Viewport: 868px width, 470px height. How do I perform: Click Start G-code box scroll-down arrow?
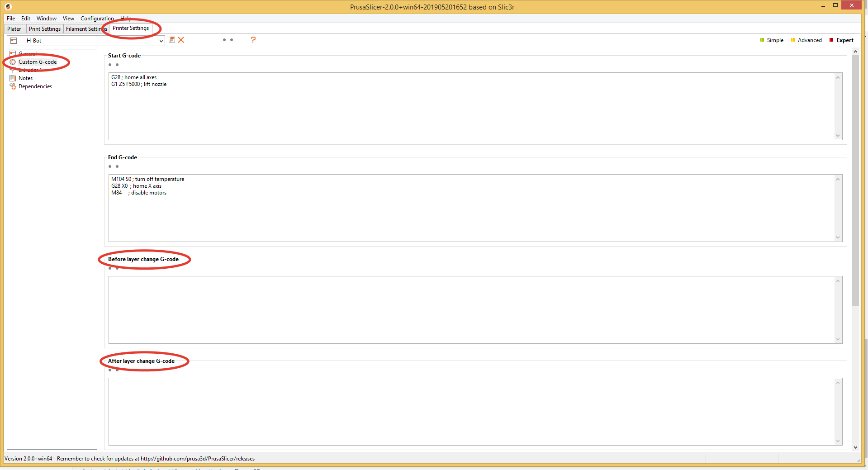838,136
